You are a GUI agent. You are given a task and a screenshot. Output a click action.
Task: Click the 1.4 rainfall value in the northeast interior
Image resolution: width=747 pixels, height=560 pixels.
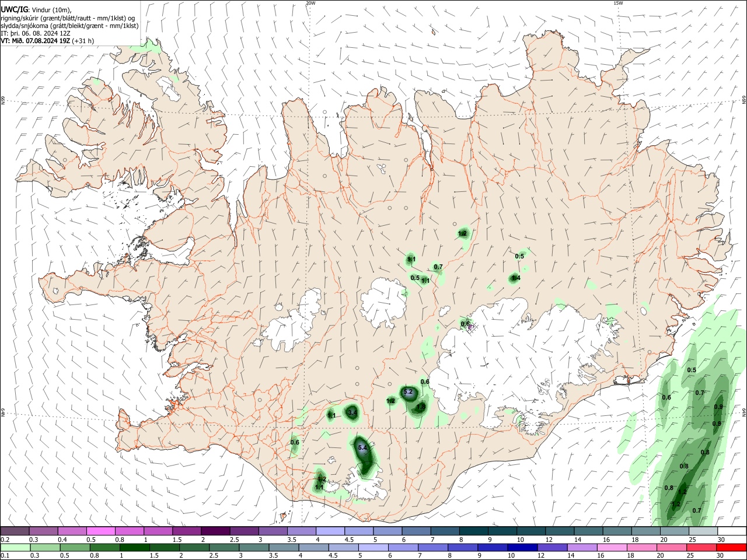515,278
